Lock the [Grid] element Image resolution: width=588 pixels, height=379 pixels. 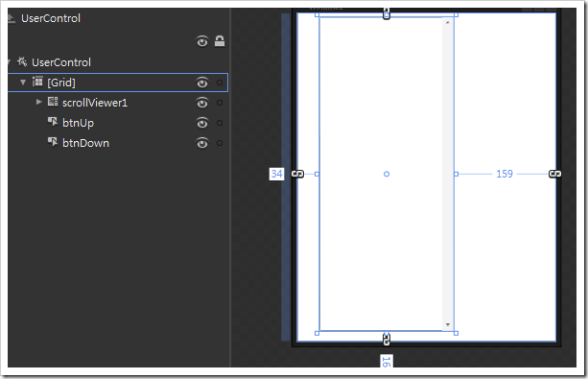[220, 83]
